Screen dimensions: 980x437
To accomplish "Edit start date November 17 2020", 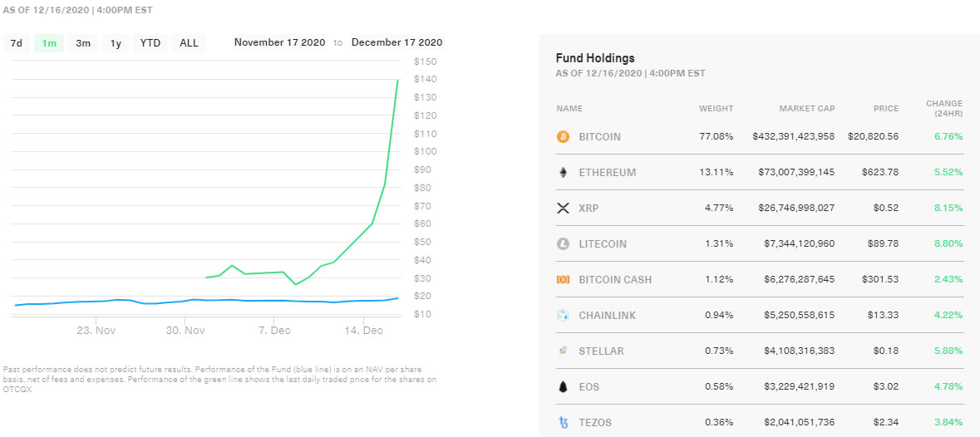I will (x=280, y=42).
